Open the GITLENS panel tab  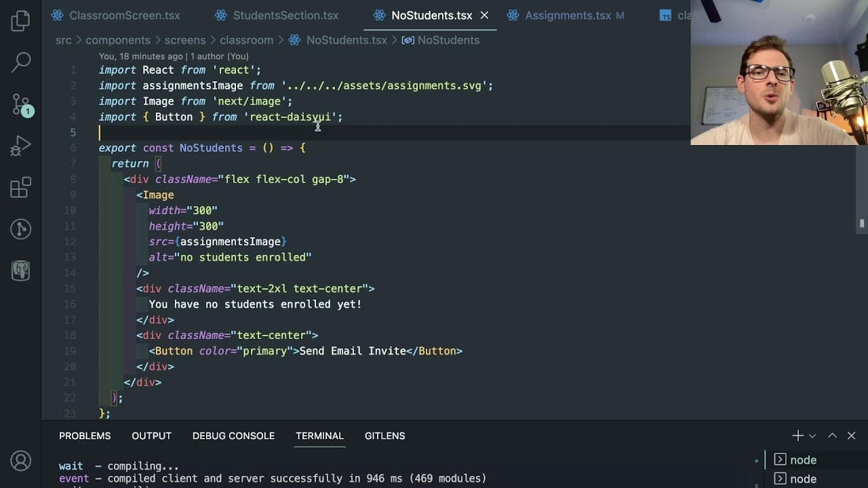(x=384, y=436)
